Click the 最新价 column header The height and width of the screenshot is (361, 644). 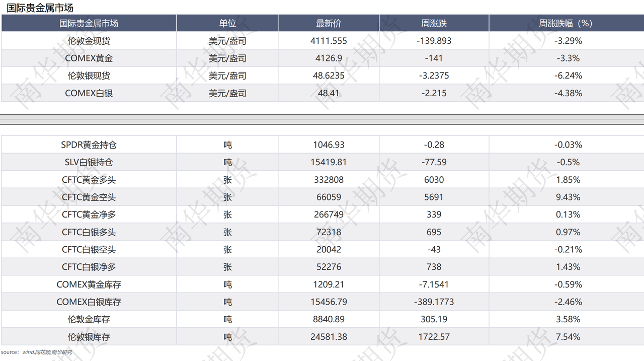coord(329,23)
